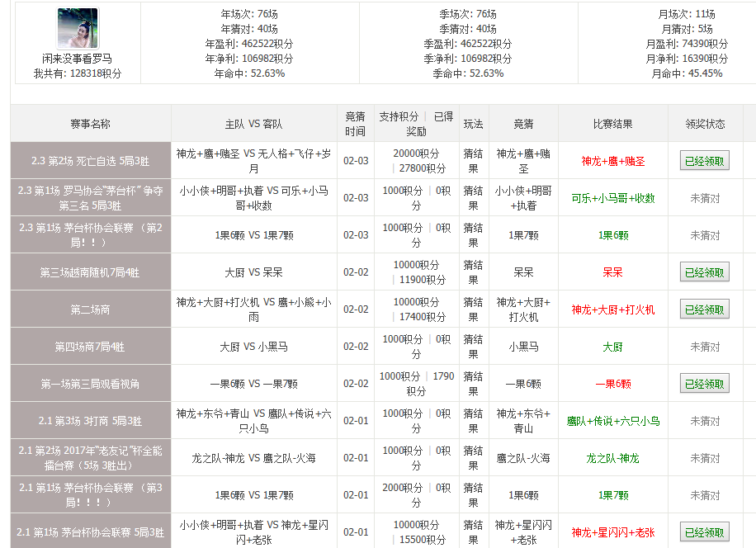Open 2.1 第2场 2017年"老友记"杯全能擂台赛 event
Screen dimensions: 756x548
[x=90, y=458]
